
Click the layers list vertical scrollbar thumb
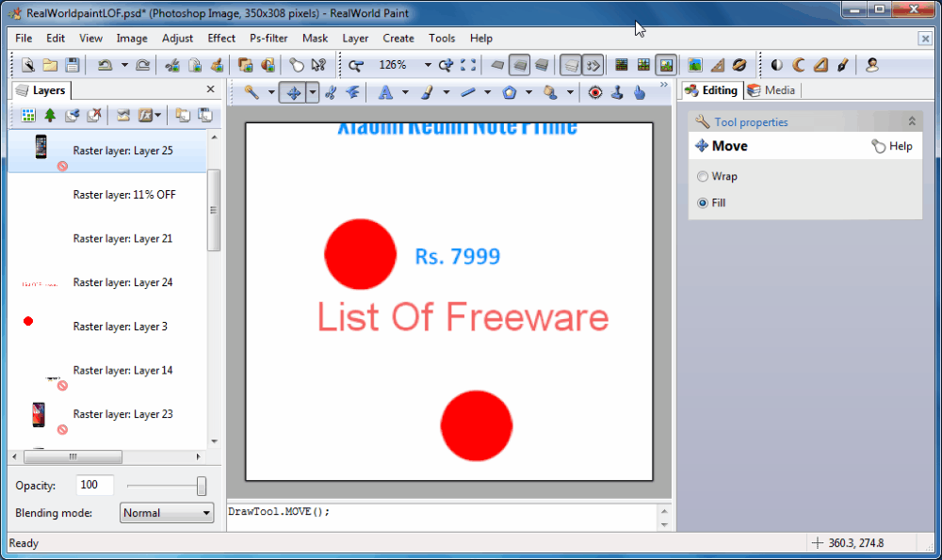(x=214, y=210)
